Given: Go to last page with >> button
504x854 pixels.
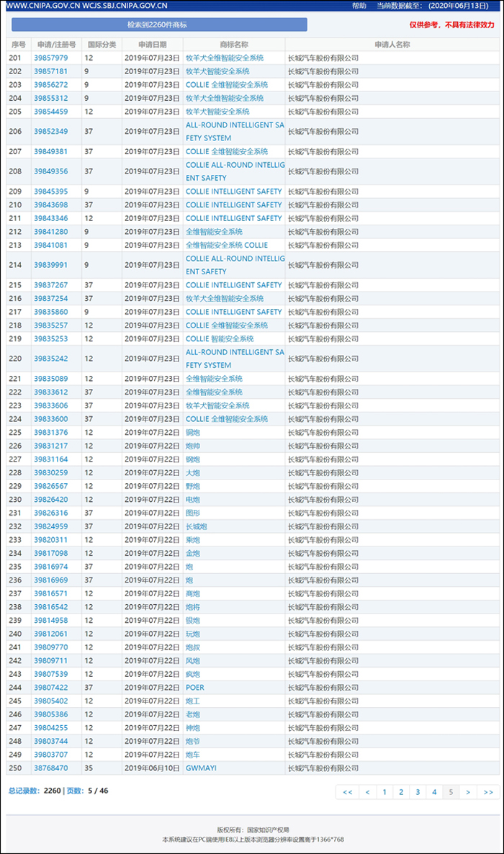Looking at the screenshot, I should [488, 792].
